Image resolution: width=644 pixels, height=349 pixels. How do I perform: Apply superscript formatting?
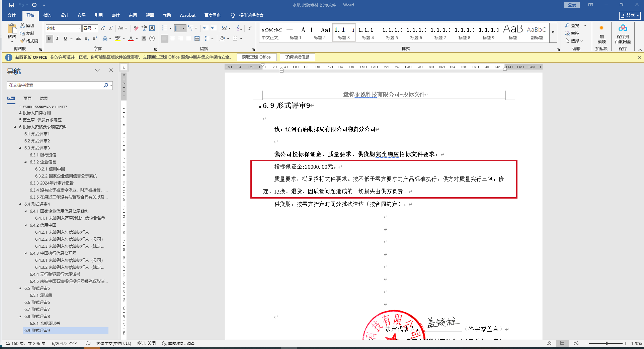click(x=95, y=38)
